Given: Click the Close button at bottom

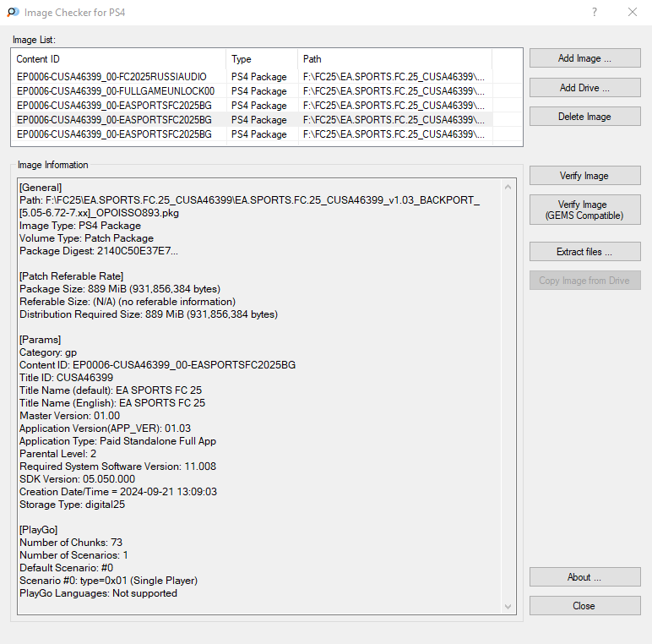Looking at the screenshot, I should pyautogui.click(x=584, y=606).
